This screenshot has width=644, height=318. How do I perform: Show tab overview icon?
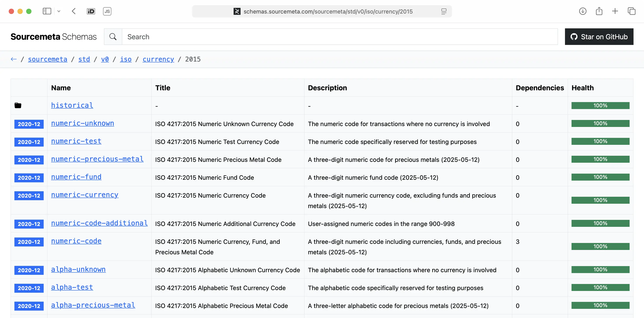click(632, 11)
